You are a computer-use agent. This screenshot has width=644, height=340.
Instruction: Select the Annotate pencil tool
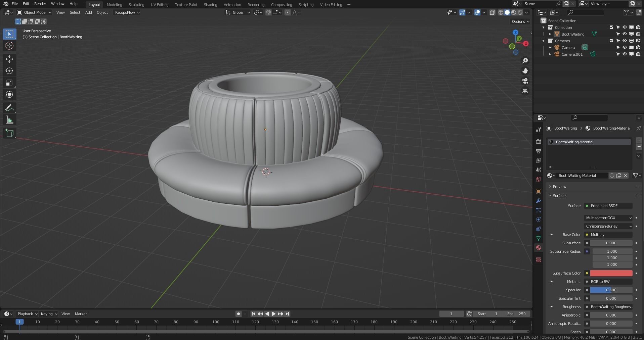pos(9,108)
